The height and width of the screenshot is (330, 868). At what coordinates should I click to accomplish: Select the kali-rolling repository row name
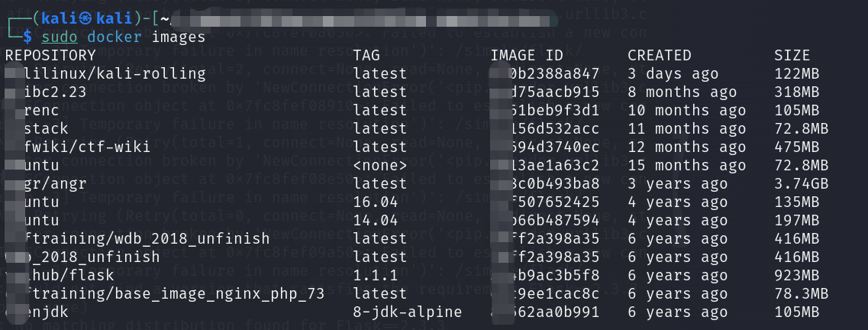[x=115, y=73]
